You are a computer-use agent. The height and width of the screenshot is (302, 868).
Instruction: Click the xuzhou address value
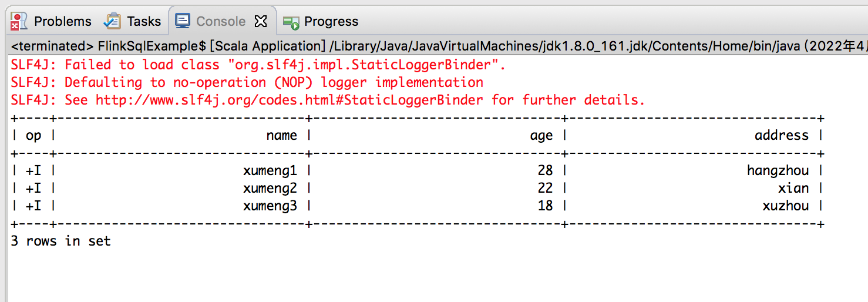point(786,206)
